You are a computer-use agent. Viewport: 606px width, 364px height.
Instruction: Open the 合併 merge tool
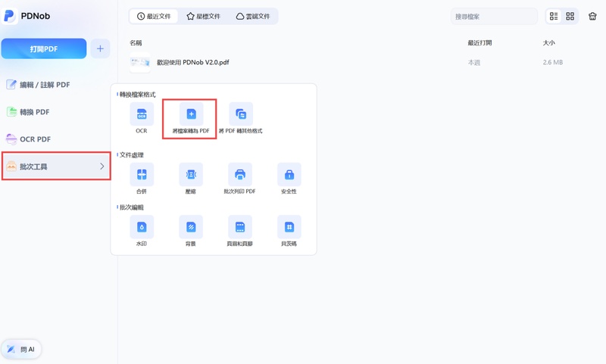pyautogui.click(x=142, y=175)
